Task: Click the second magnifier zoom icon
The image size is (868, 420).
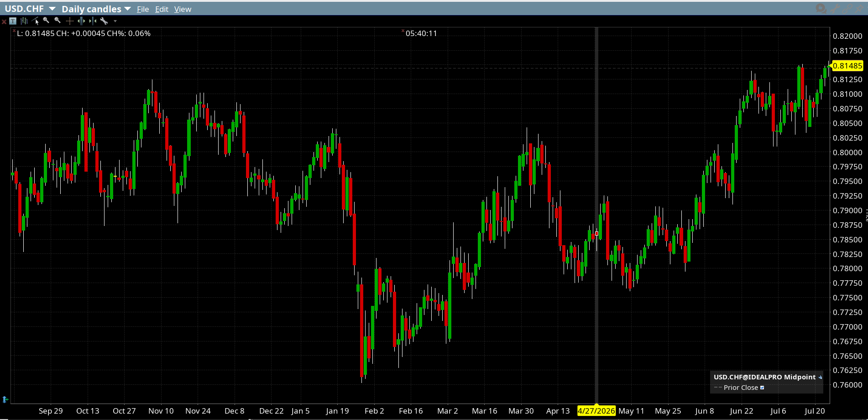Action: pyautogui.click(x=58, y=21)
